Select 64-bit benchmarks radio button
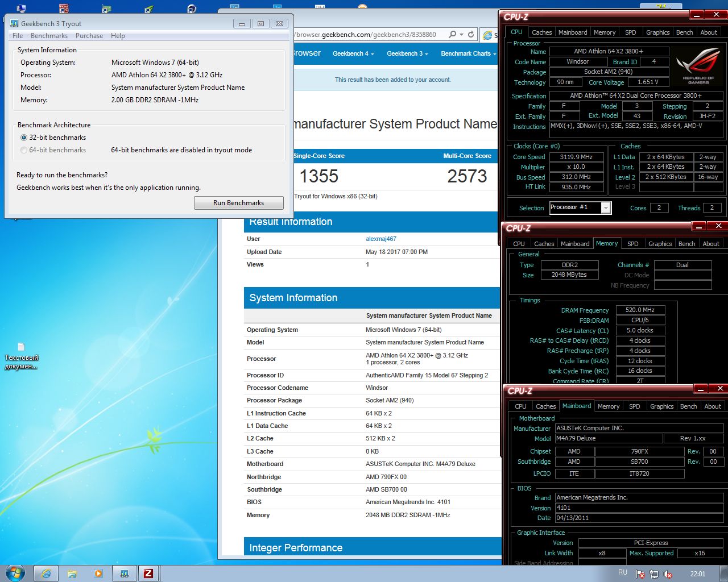 [24, 150]
